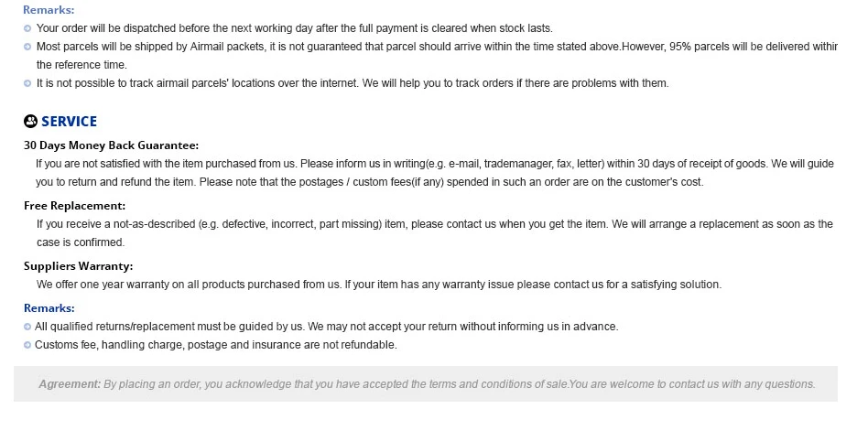Click the 'not-as-described' replacement paragraph
Image resolution: width=868 pixels, height=441 pixels.
point(435,233)
